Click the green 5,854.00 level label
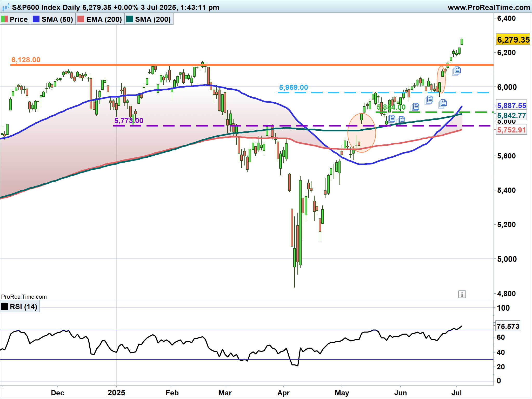 391,107
